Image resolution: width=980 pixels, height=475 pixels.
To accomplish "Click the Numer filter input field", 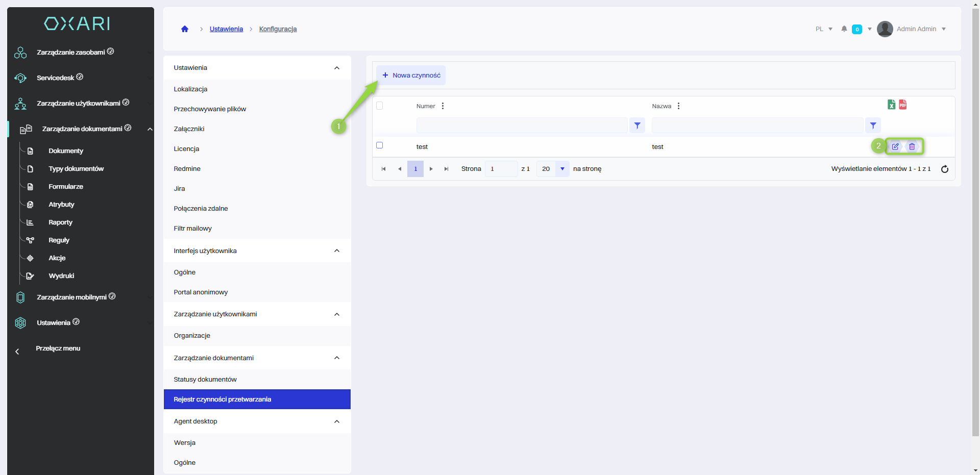I will (521, 126).
